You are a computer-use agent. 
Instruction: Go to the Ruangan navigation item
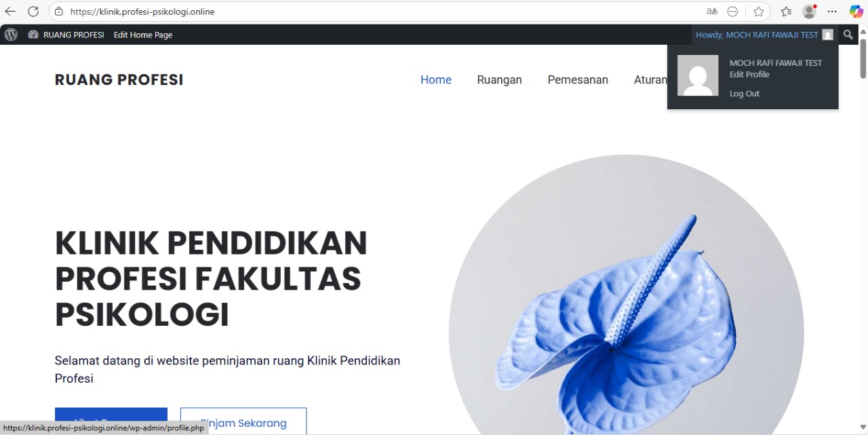(500, 80)
